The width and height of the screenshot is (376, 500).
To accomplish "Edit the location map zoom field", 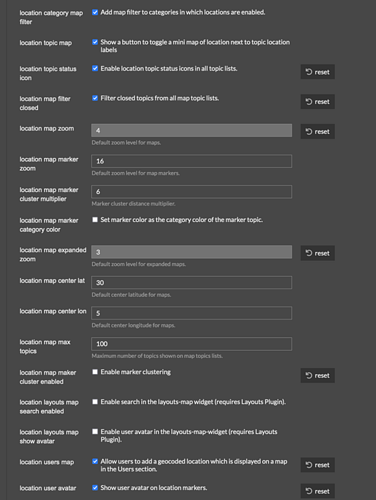I will [x=192, y=130].
